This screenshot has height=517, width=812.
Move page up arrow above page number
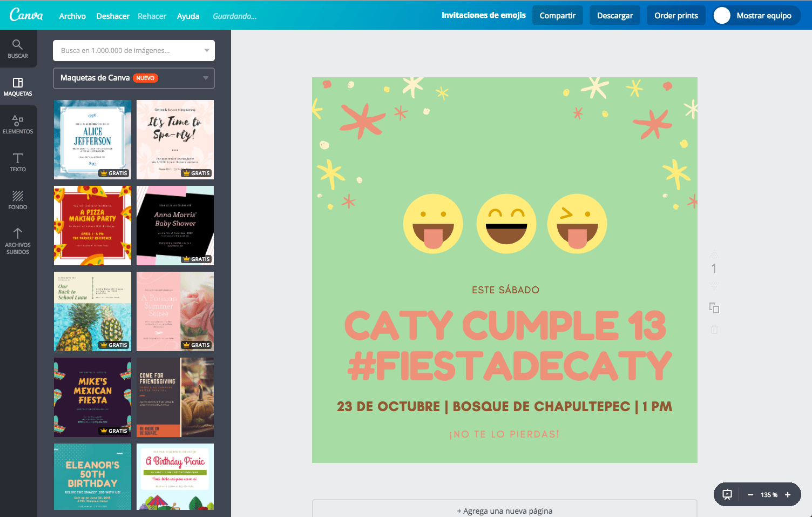click(714, 254)
